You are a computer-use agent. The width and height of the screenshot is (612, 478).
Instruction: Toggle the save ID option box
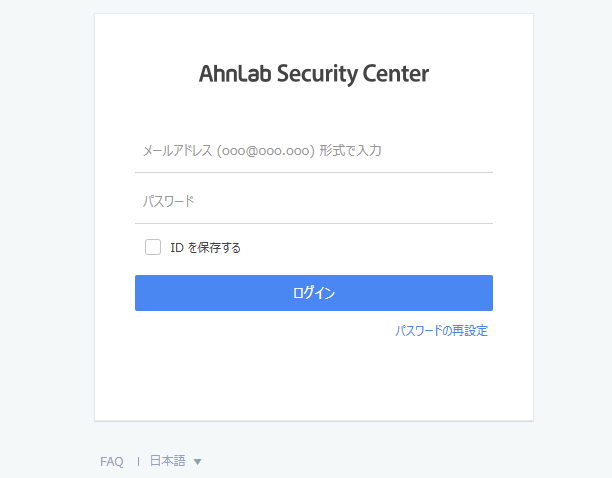[153, 247]
